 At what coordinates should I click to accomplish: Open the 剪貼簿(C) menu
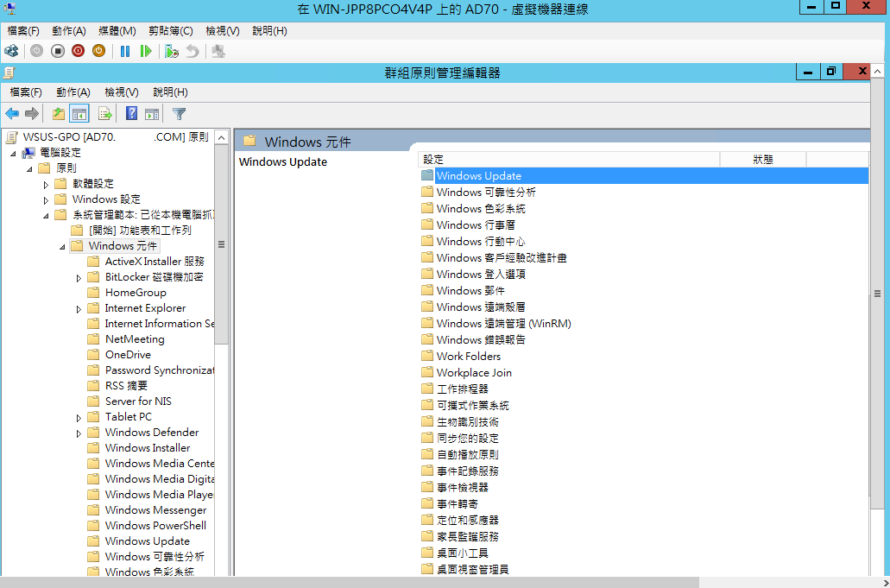pos(170,30)
